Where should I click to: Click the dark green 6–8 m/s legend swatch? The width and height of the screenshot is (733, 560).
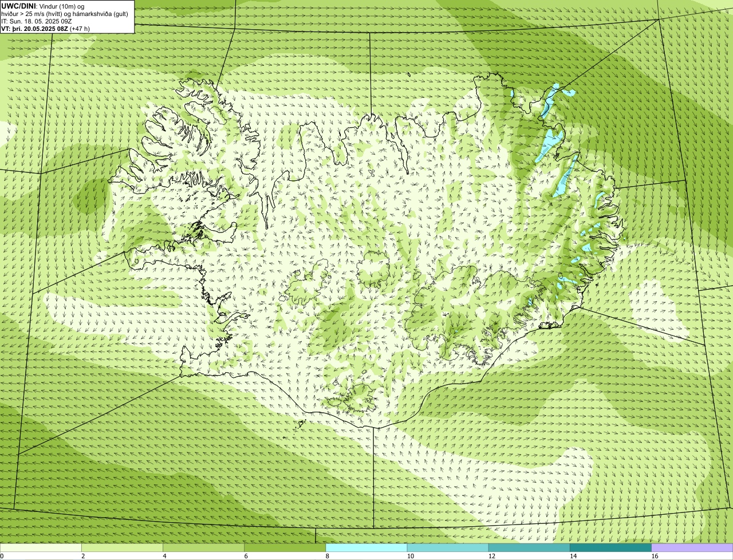click(x=285, y=548)
